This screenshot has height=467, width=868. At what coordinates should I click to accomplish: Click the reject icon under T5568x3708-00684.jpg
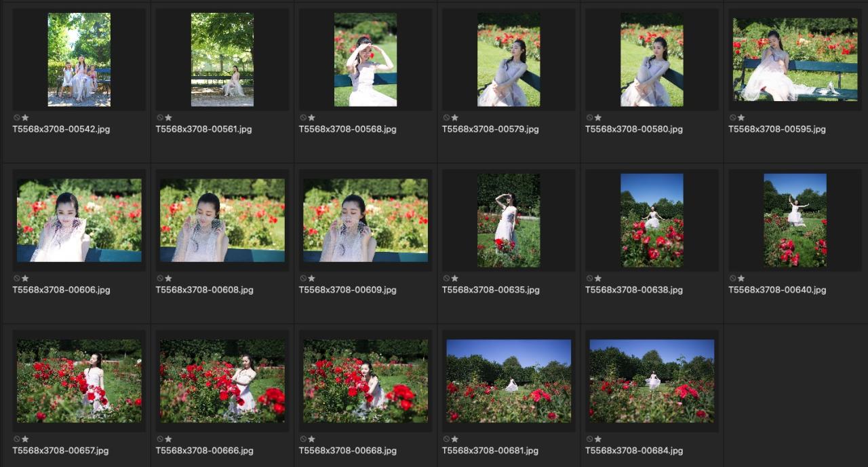point(590,439)
